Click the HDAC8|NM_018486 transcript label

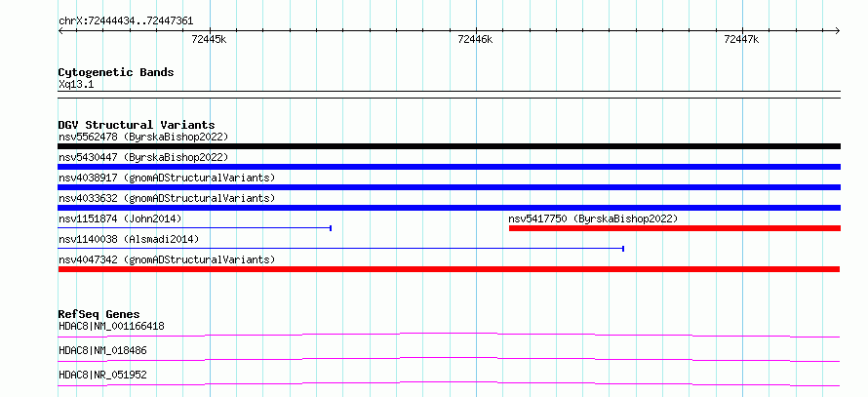click(103, 350)
